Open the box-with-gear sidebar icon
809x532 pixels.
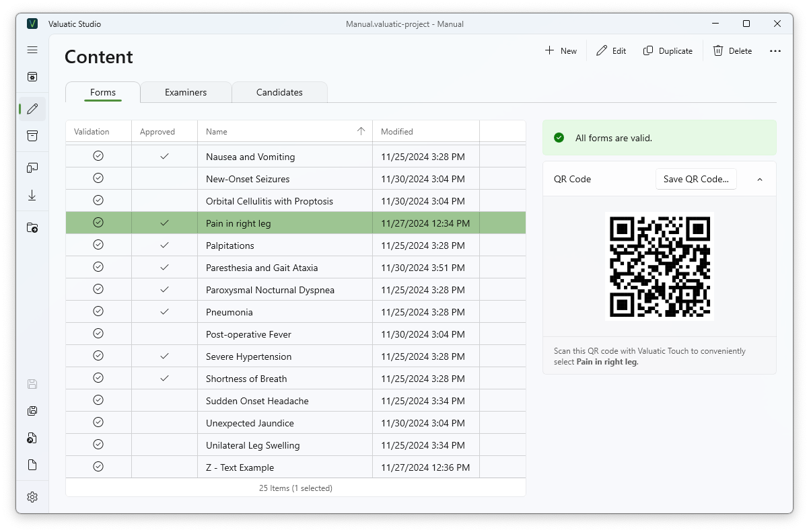pyautogui.click(x=32, y=77)
